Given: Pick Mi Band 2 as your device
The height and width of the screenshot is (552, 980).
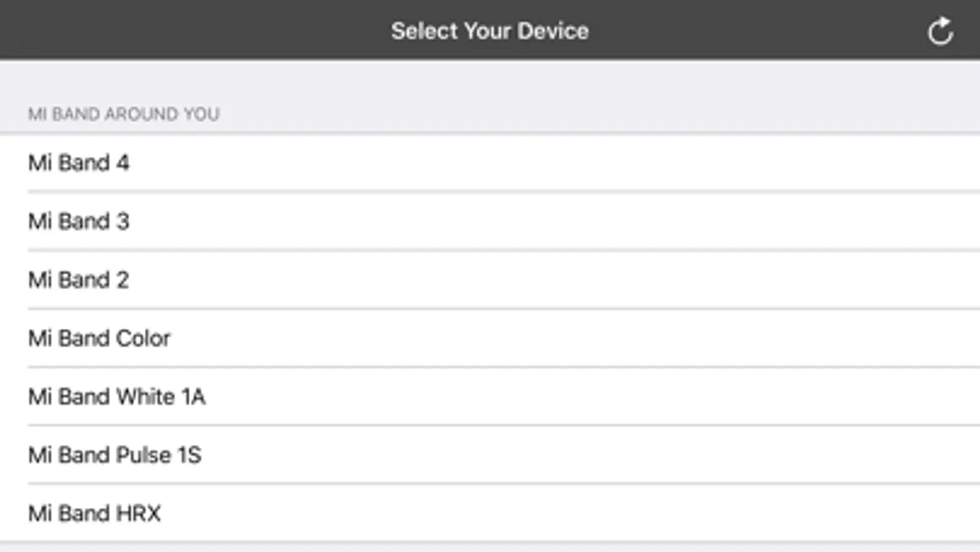Looking at the screenshot, I should tap(79, 280).
